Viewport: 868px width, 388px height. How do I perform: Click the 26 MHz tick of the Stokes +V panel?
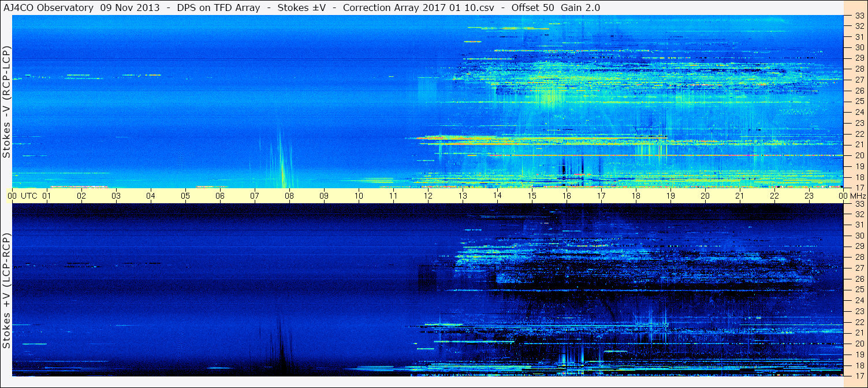pyautogui.click(x=859, y=278)
